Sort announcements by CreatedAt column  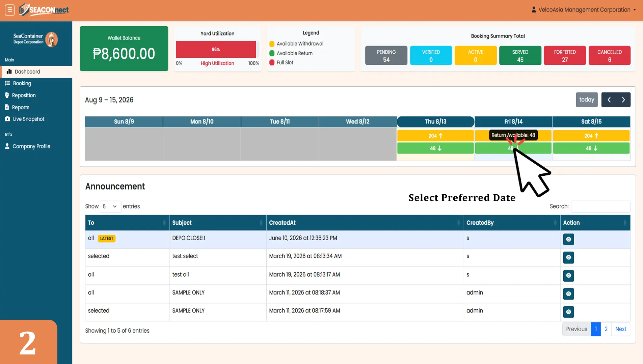365,223
